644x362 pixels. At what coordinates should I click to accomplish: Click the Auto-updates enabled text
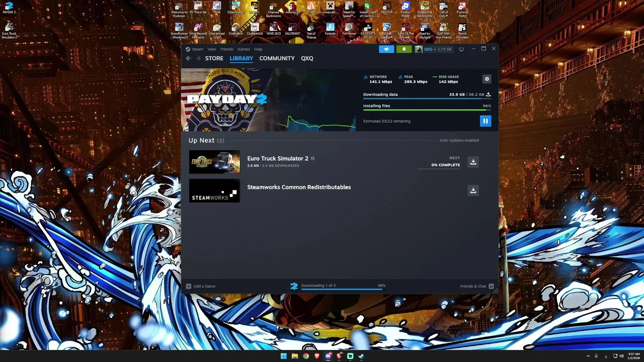(x=459, y=140)
